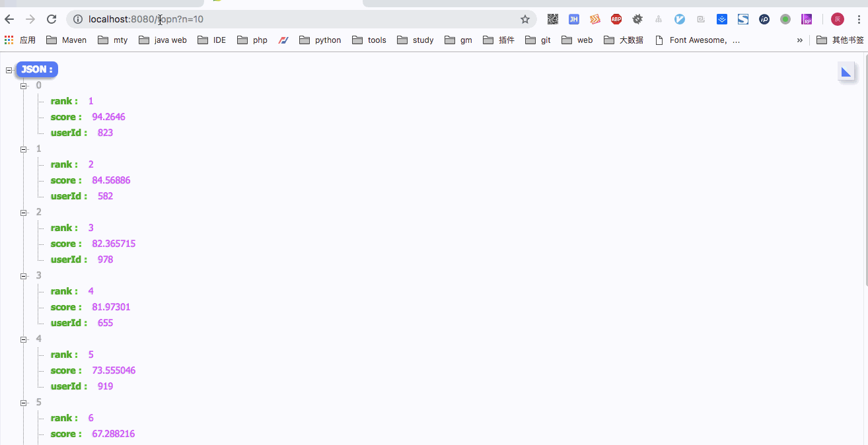Open the gray gear extension icon
The height and width of the screenshot is (445, 868).
coord(637,19)
